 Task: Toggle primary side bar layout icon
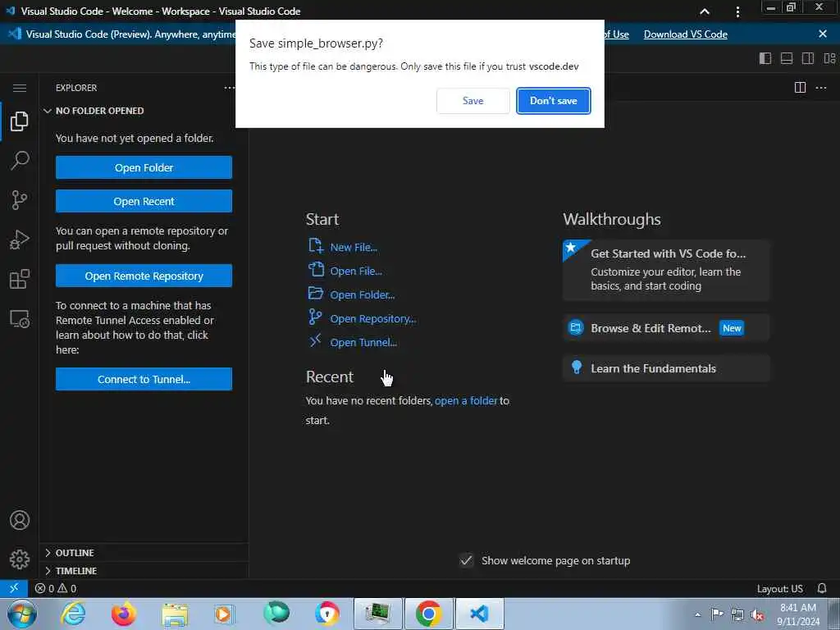pyautogui.click(x=765, y=58)
